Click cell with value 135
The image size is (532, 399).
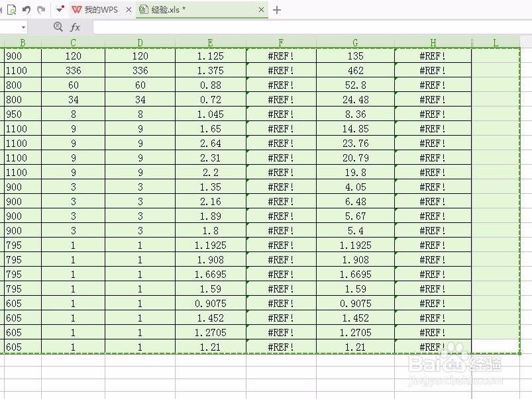(355, 56)
